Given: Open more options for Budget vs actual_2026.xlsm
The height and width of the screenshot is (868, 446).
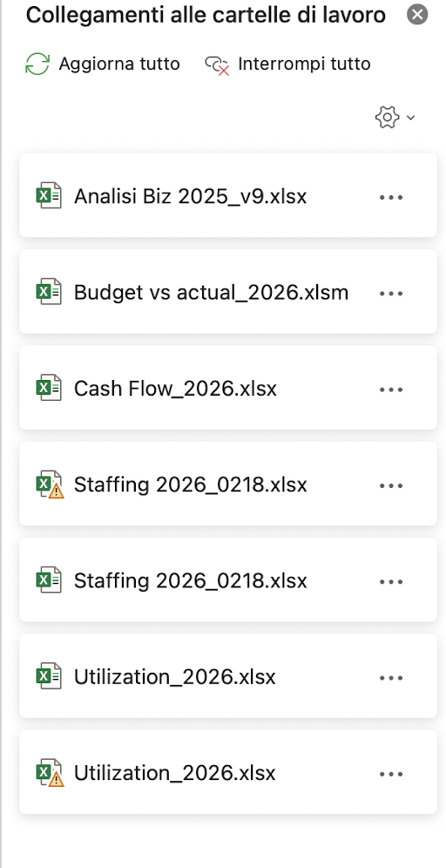Looking at the screenshot, I should (391, 294).
